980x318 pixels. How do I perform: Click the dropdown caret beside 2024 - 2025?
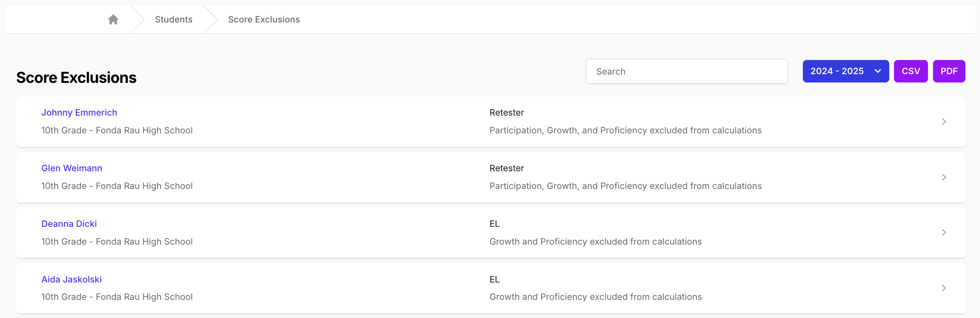878,71
